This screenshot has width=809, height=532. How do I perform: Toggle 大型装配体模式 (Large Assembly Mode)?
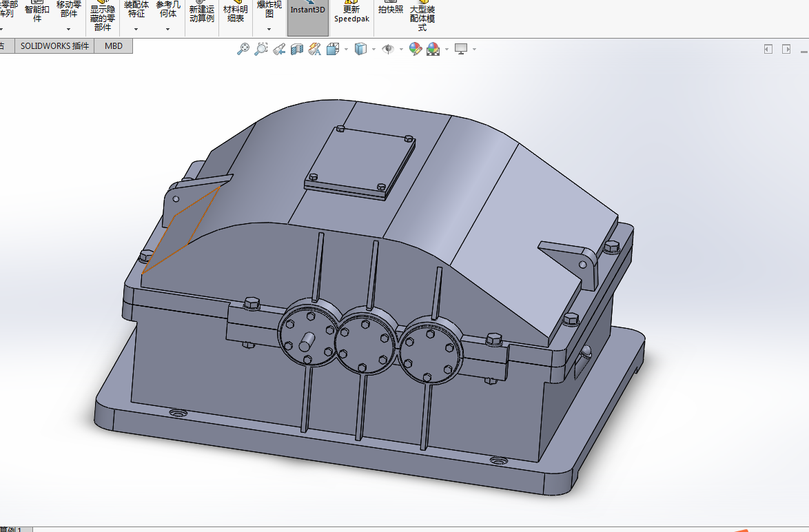pos(422,17)
